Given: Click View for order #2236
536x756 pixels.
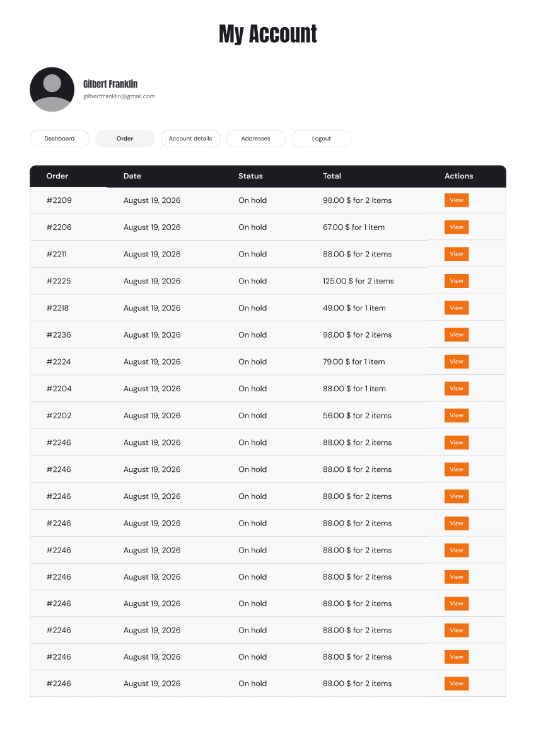Looking at the screenshot, I should (x=457, y=335).
